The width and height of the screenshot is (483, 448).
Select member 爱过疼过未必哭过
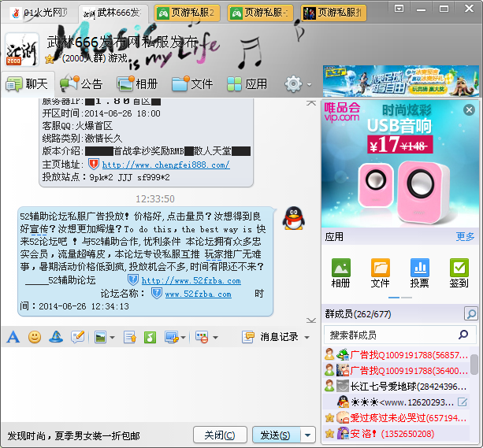[x=396, y=418]
